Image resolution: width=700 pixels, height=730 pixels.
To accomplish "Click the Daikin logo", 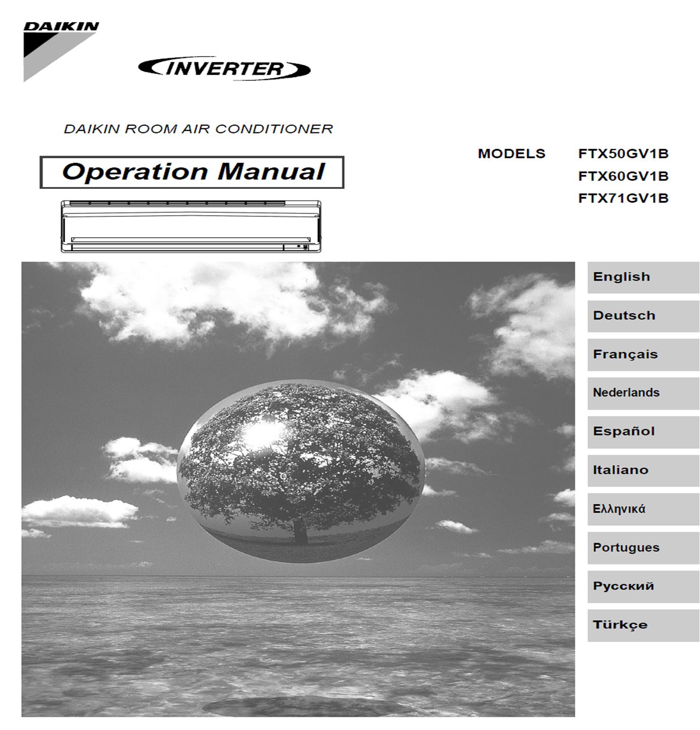I will tap(60, 50).
